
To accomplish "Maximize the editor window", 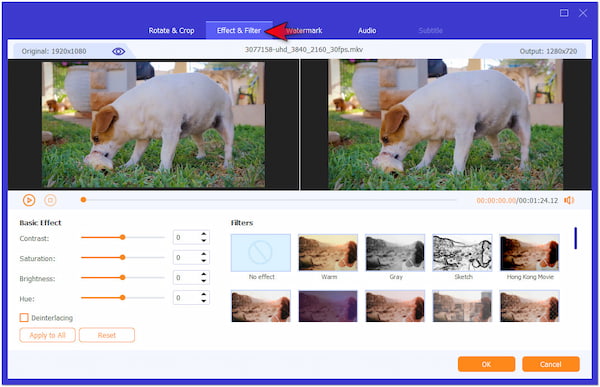I will (564, 13).
